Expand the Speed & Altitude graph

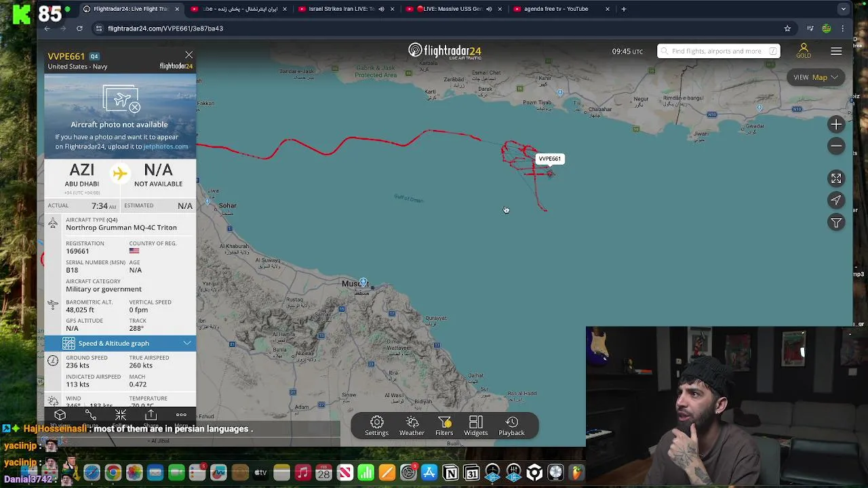[120, 343]
